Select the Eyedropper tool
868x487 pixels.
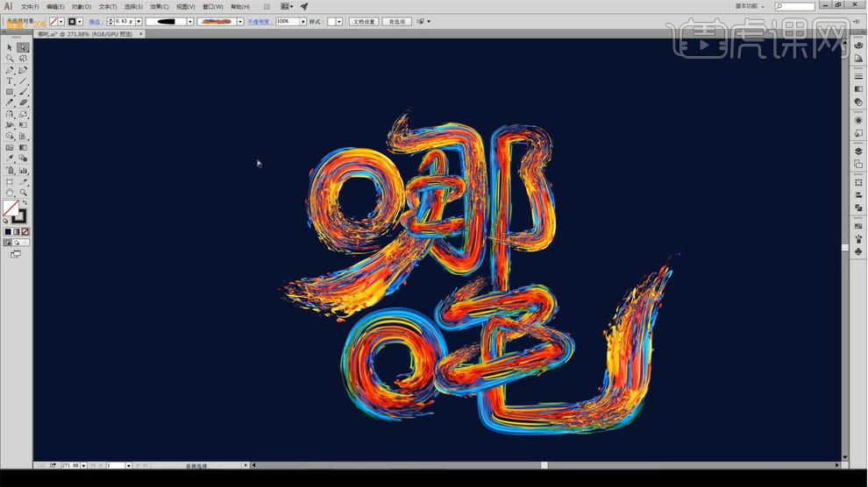[x=10, y=159]
